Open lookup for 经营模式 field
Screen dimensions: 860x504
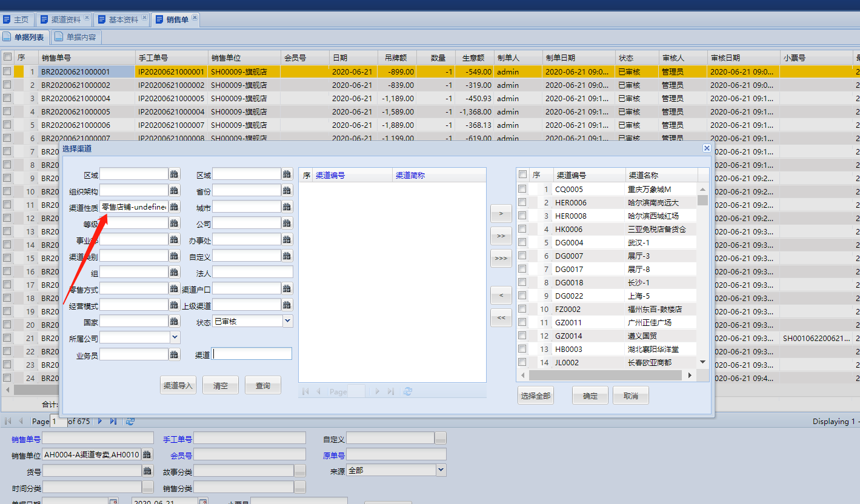[175, 305]
